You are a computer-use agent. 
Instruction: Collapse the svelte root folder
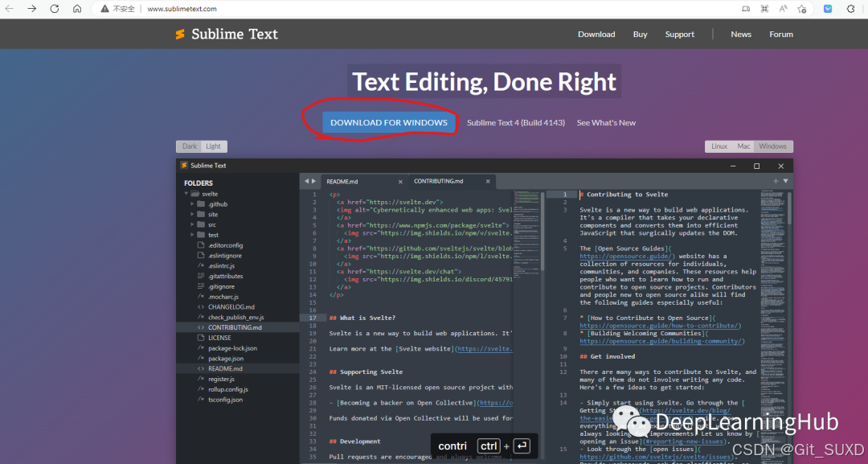click(x=186, y=194)
